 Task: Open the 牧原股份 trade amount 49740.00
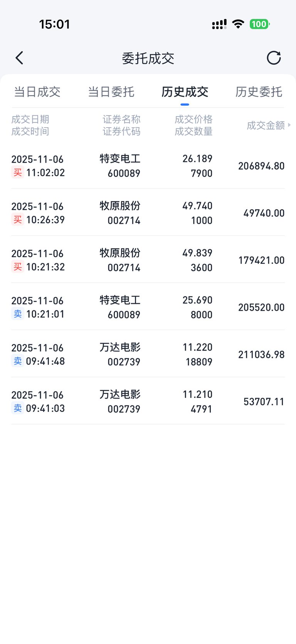[x=264, y=213]
